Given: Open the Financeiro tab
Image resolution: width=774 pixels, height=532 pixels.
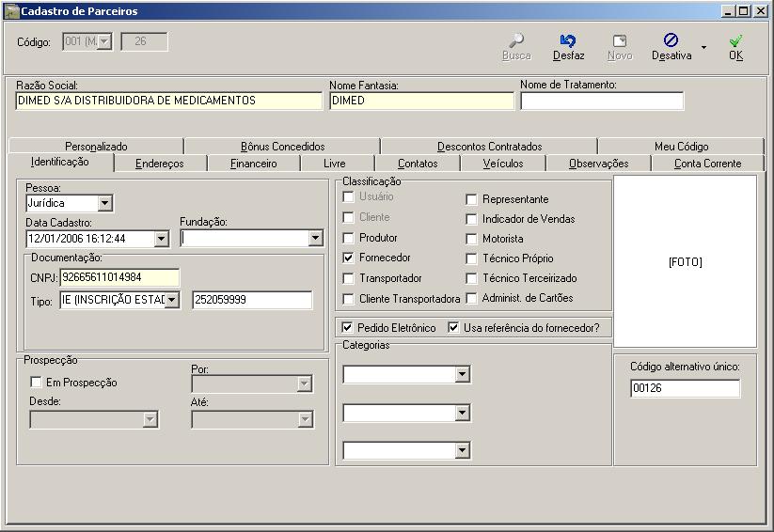Looking at the screenshot, I should (x=253, y=164).
